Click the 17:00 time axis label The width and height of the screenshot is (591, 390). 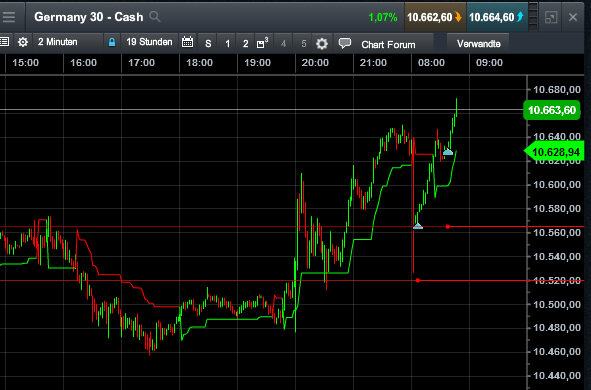[141, 63]
